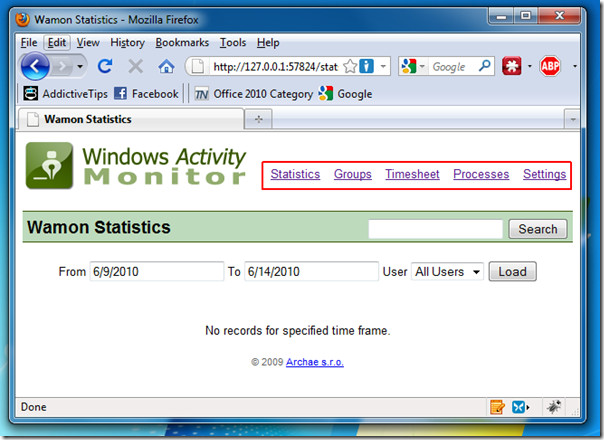The image size is (604, 440).
Task: Open the AddictiveTips bookmark
Action: tap(65, 94)
